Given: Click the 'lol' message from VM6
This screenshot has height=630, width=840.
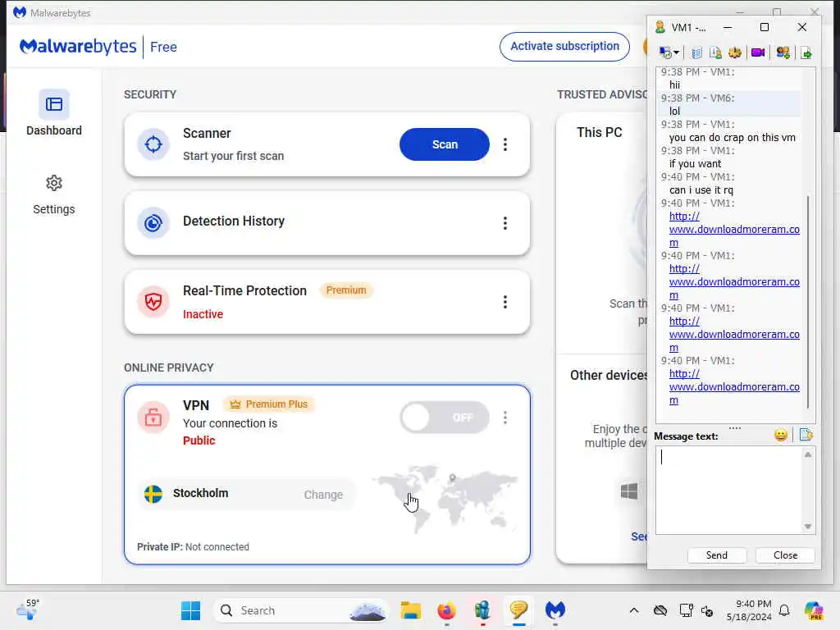Looking at the screenshot, I should tap(674, 112).
